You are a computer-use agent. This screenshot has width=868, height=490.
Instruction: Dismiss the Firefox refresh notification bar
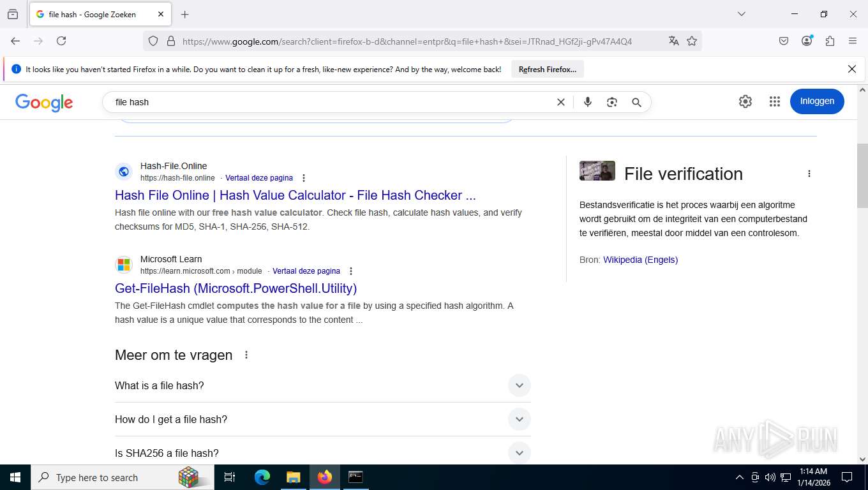pos(851,69)
